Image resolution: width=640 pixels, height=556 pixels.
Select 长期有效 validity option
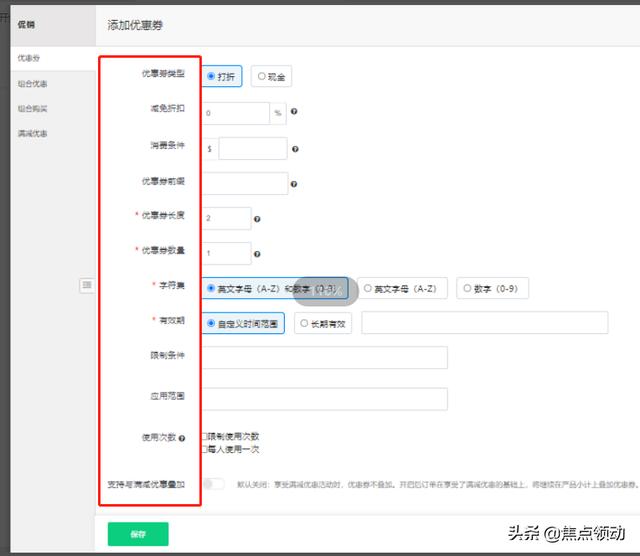(x=322, y=323)
